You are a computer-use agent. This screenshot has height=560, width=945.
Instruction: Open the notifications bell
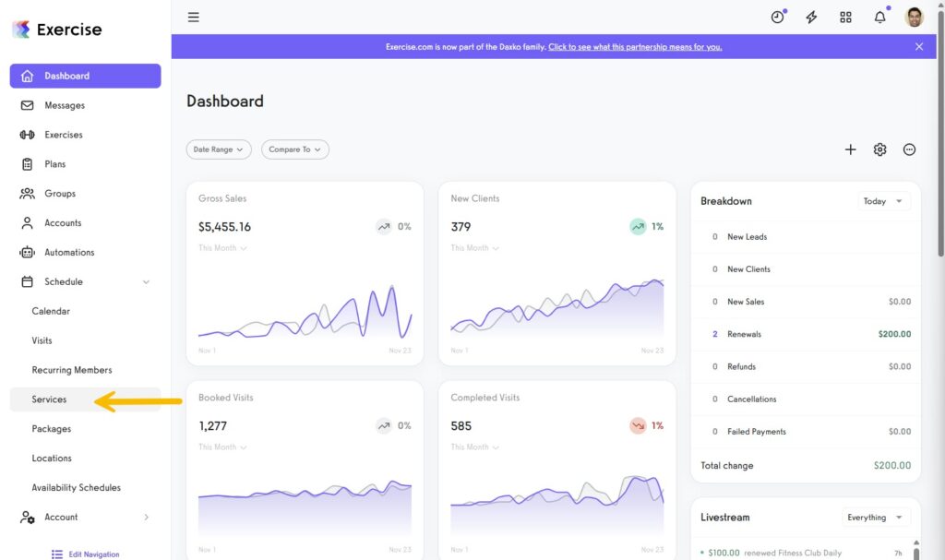pos(879,17)
